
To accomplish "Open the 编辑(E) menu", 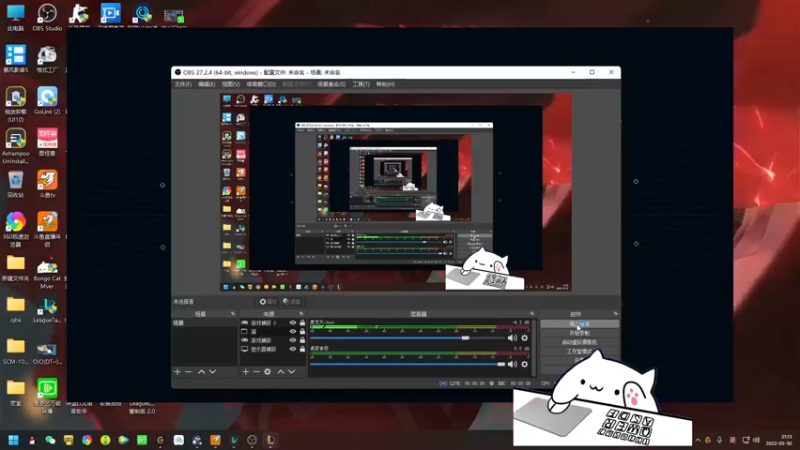I will pos(207,84).
